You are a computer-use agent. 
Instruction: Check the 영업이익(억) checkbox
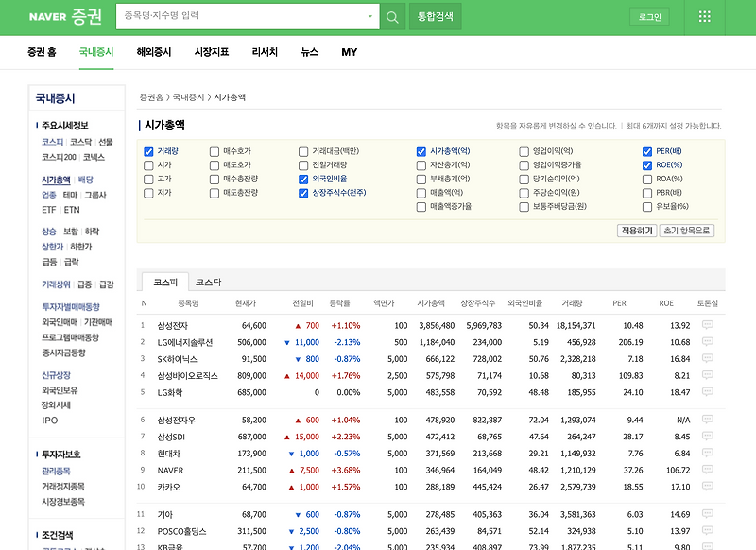click(524, 152)
